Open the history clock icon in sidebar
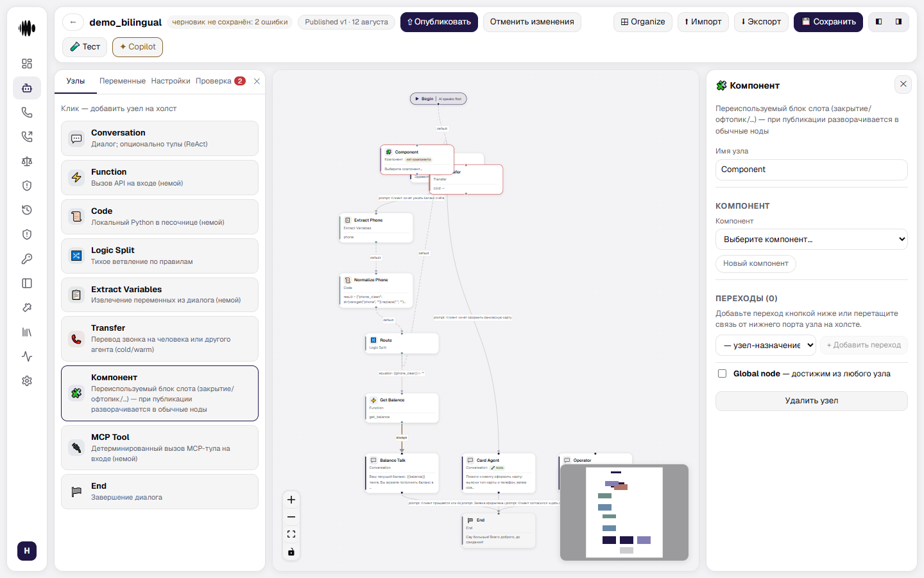Viewport: 924px width, 578px height. pos(27,210)
